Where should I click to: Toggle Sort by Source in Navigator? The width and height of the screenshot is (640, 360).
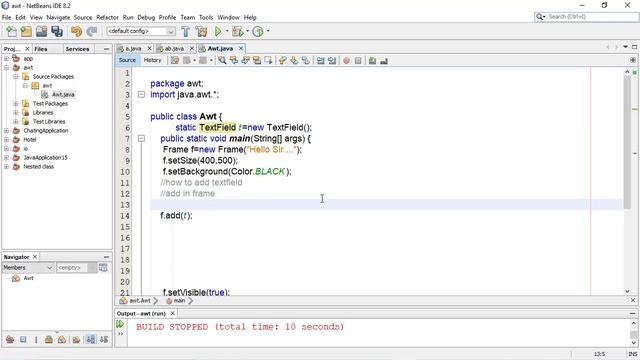pos(104,339)
